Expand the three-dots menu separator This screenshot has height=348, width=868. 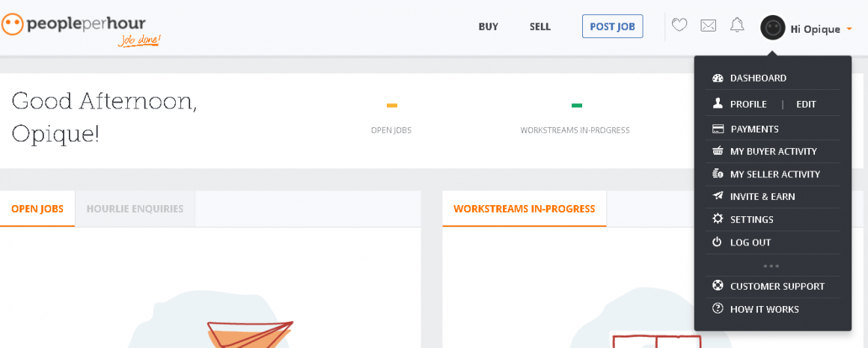(x=771, y=266)
